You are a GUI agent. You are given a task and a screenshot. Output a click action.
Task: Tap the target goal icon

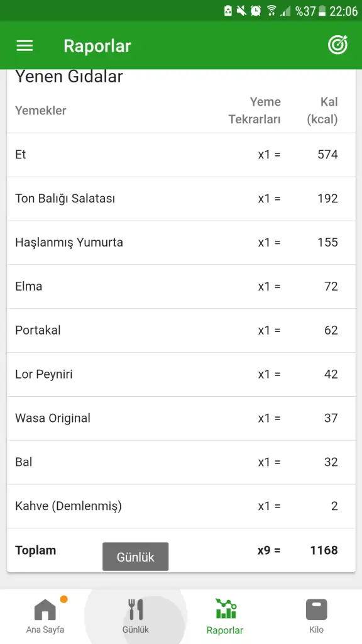(x=337, y=45)
